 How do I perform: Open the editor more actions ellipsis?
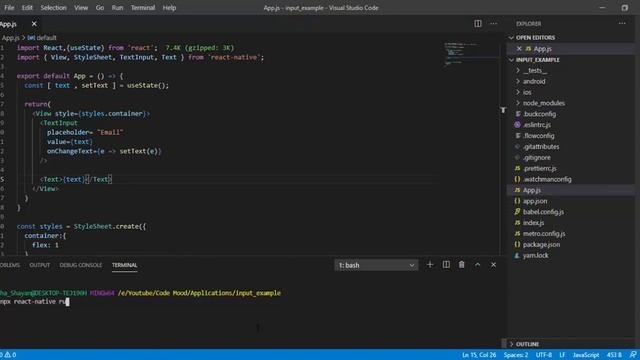pyautogui.click(x=493, y=24)
